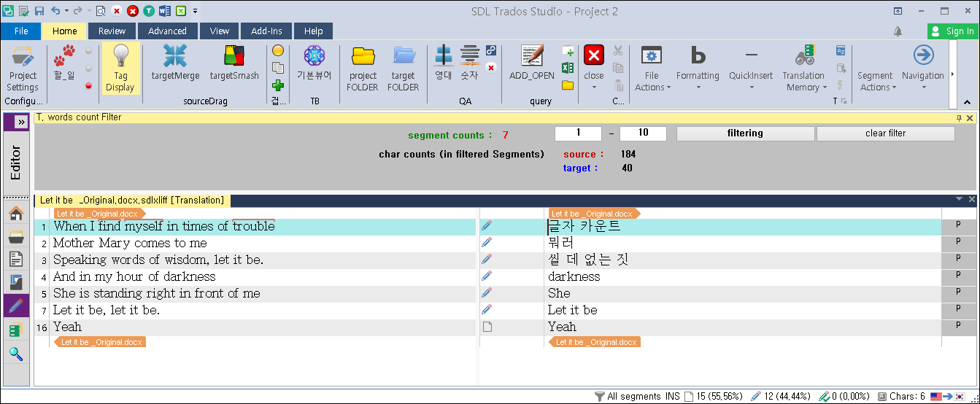Image resolution: width=980 pixels, height=404 pixels.
Task: Click the minimum word count field showing 1
Action: click(x=578, y=133)
